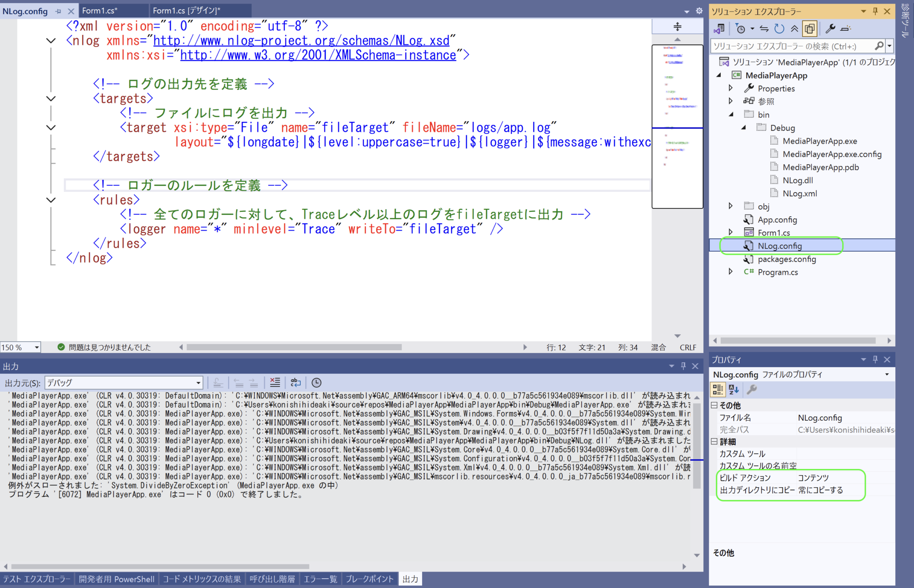Pin the NLog.config editor tab
The width and height of the screenshot is (914, 588).
pos(58,11)
